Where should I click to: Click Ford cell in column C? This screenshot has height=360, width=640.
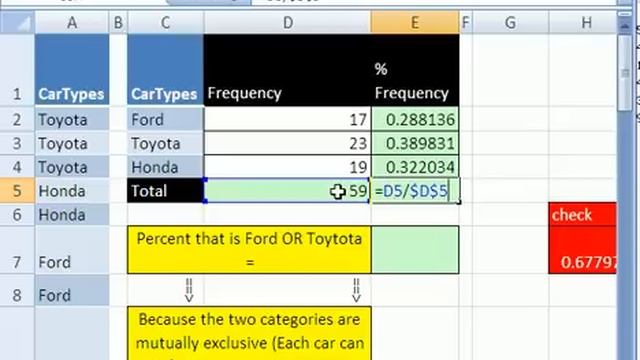pyautogui.click(x=165, y=119)
